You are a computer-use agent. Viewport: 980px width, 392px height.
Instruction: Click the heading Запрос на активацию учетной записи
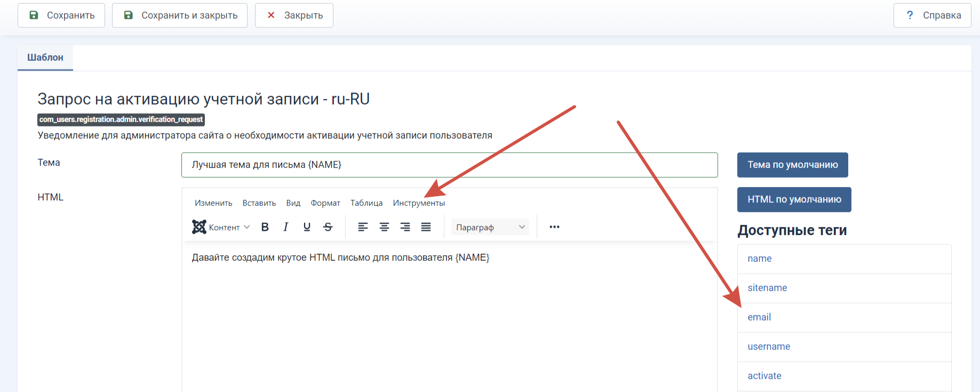(204, 99)
